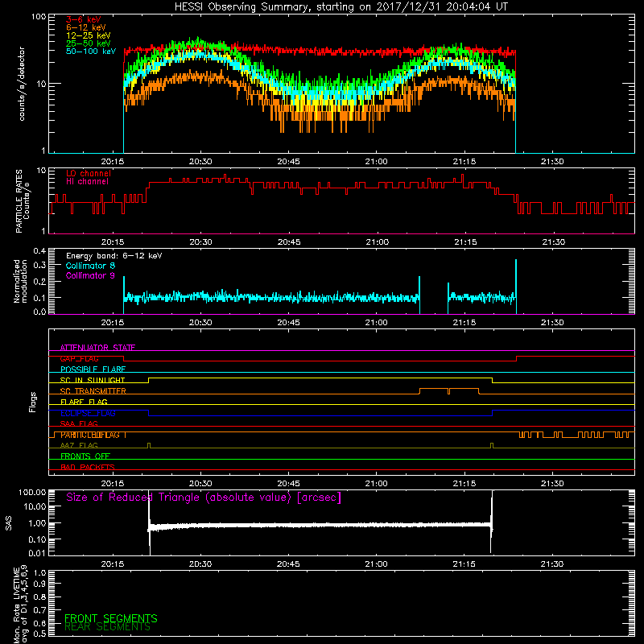Click the white SAS trace near 20:45
This screenshot has width=644, height=644.
[x=288, y=526]
